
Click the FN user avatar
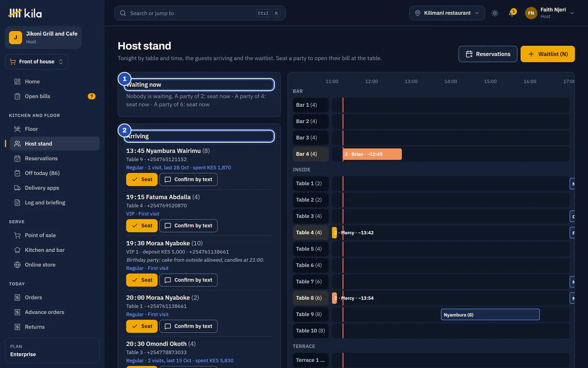[x=531, y=13]
